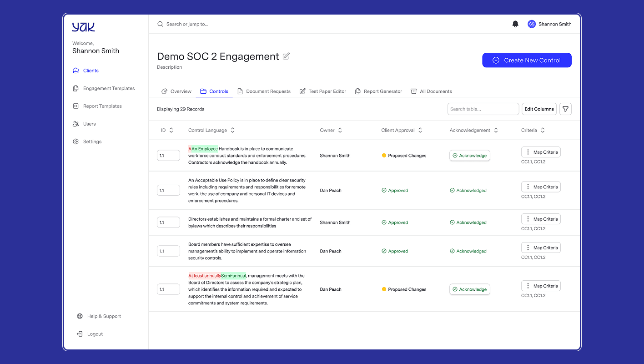Click Proposed Changes warning icon in Semi-annual row

click(384, 289)
